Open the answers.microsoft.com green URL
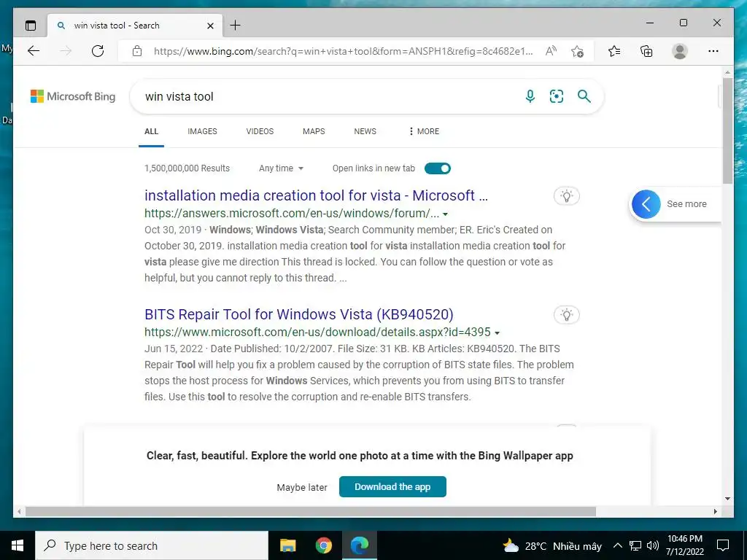The height and width of the screenshot is (560, 747). [292, 214]
